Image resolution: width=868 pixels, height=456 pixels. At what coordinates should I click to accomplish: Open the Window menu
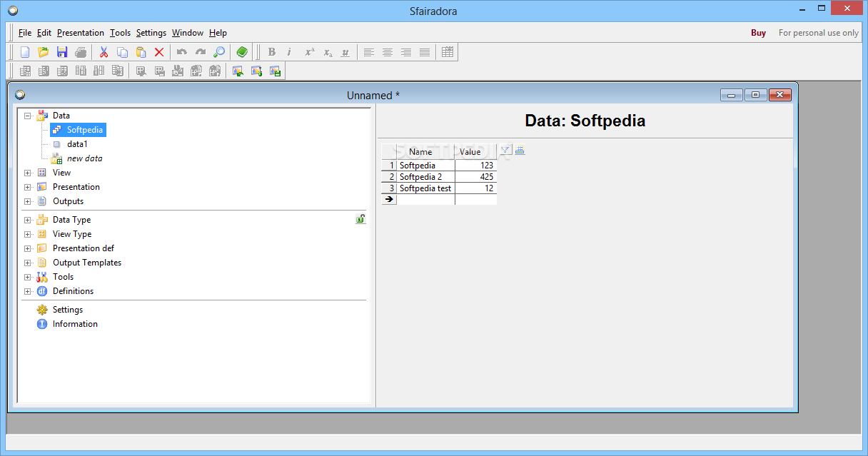(188, 33)
